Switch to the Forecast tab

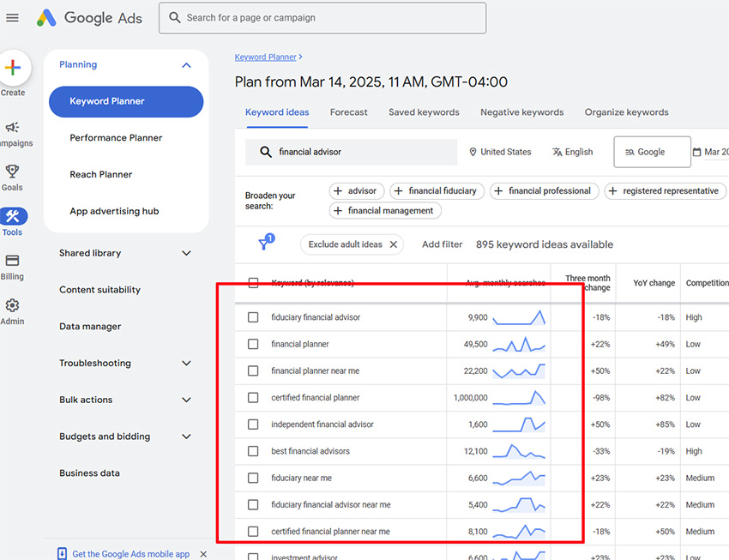point(348,111)
